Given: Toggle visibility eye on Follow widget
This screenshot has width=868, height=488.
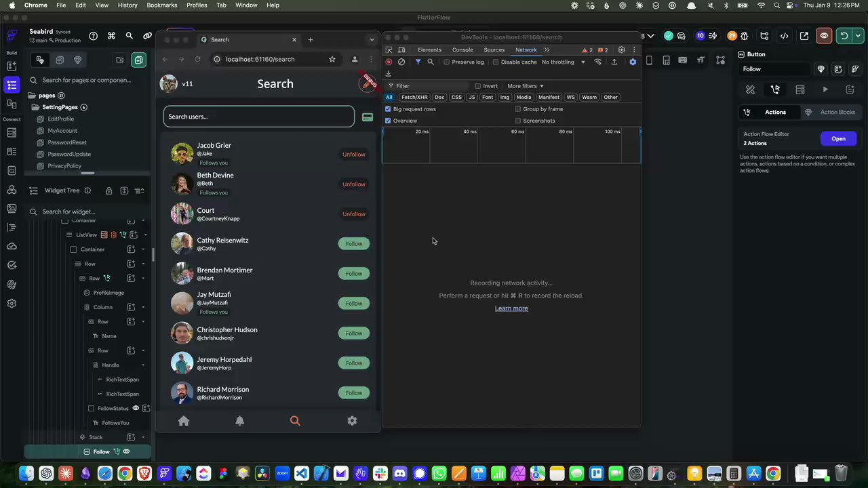Looking at the screenshot, I should pos(126,451).
